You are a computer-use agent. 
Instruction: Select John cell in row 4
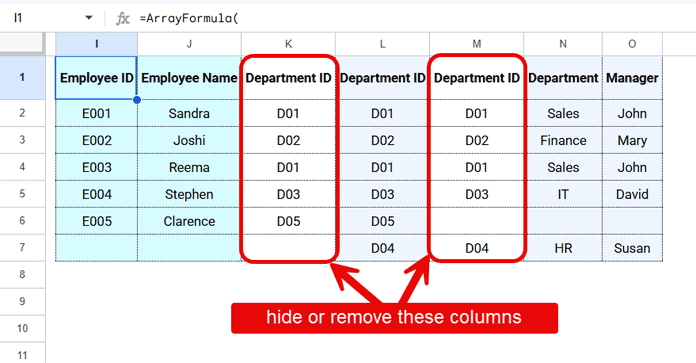click(632, 167)
